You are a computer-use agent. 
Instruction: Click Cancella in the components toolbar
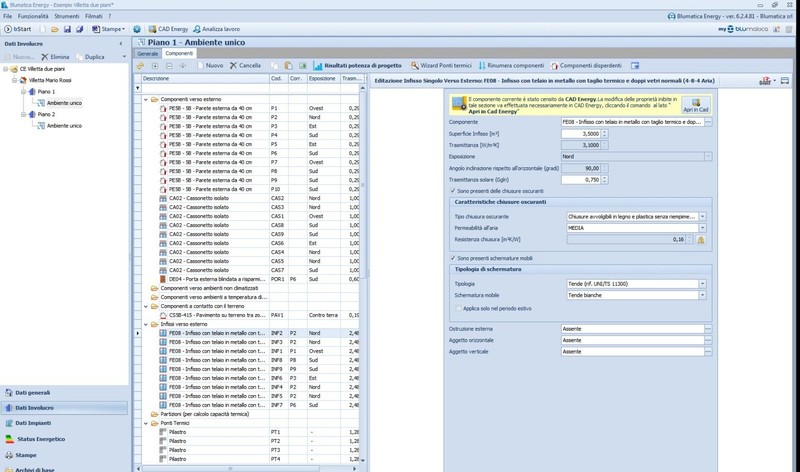pos(245,66)
